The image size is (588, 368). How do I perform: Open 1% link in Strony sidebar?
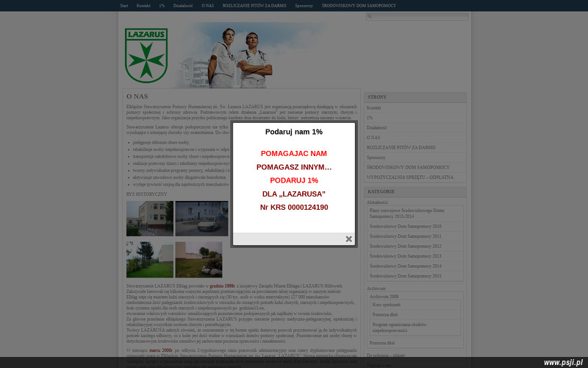[x=370, y=118]
